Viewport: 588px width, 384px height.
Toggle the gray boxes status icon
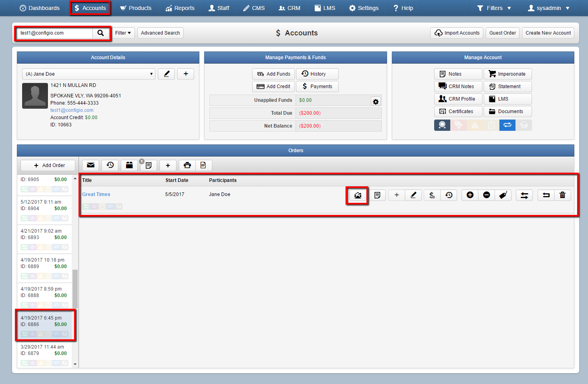click(x=524, y=125)
